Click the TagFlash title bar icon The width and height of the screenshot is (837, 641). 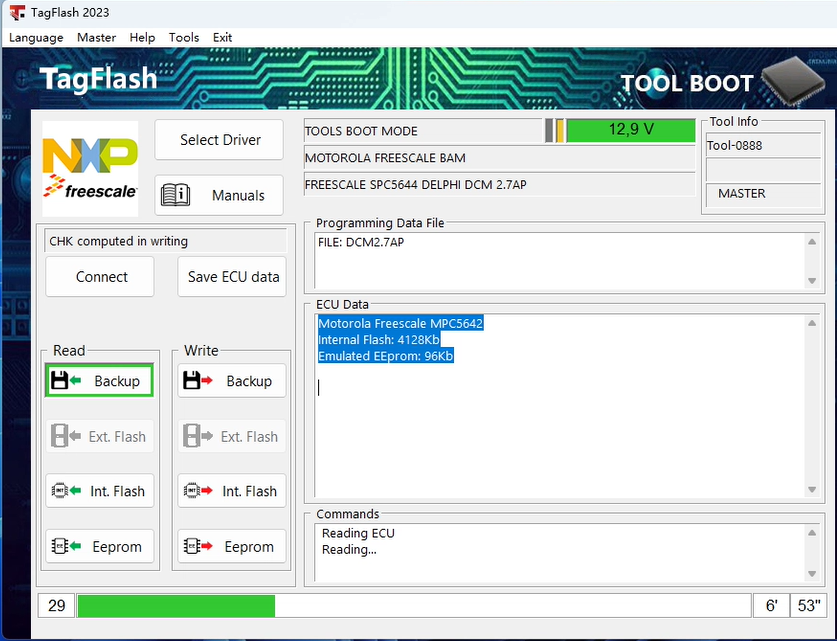[x=17, y=12]
